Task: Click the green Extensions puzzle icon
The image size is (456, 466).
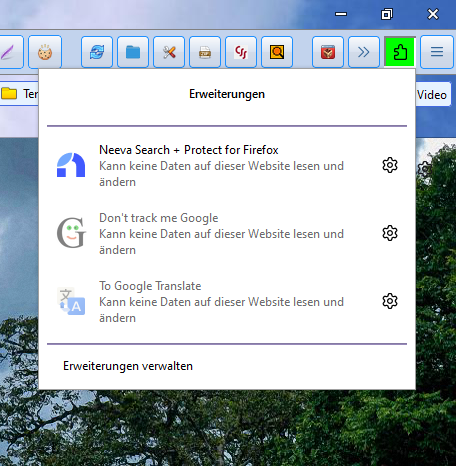Action: pos(400,52)
